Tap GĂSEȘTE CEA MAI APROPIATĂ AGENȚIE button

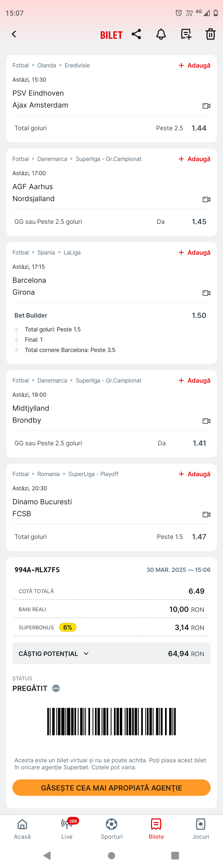click(x=111, y=787)
